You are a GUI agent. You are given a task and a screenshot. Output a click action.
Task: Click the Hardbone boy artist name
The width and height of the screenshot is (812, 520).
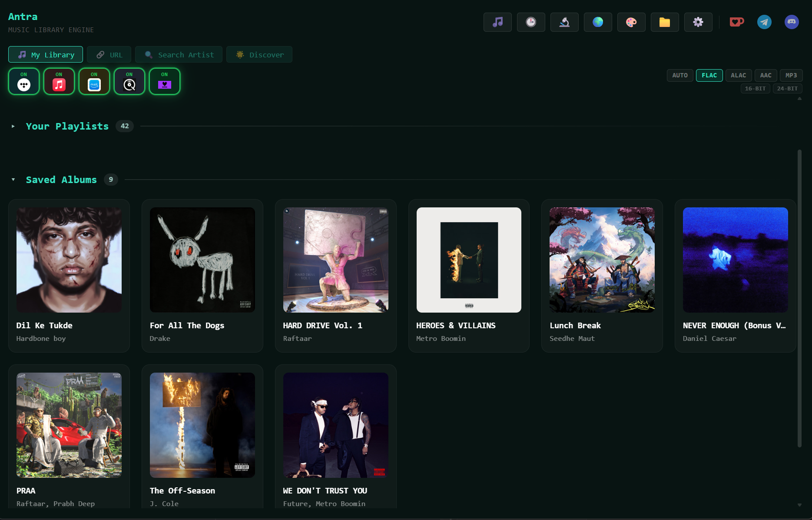point(41,339)
